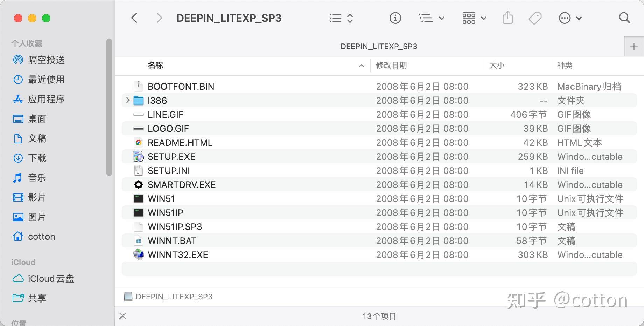The image size is (644, 326).
Task: Toggle sort direction arrow in name column
Action: point(362,66)
